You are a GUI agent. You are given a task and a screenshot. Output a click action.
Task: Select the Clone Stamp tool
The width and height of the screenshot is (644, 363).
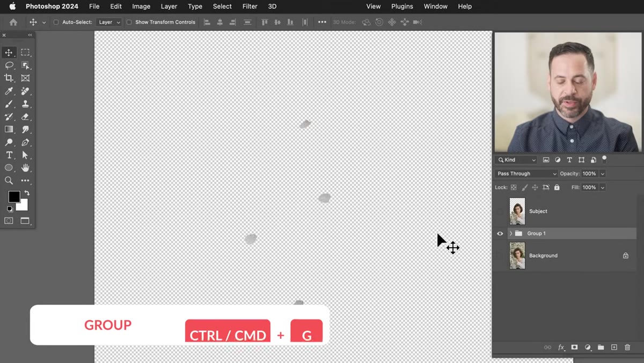25,104
